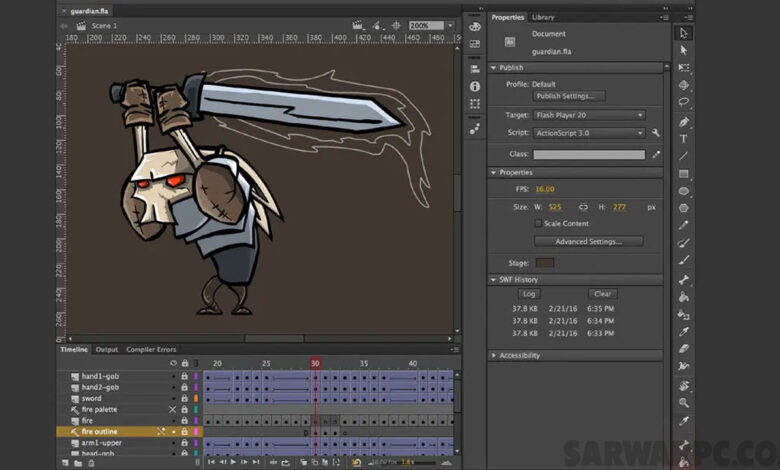This screenshot has height=470, width=780.
Task: Click the pencil icon beside Class field
Action: click(x=656, y=154)
